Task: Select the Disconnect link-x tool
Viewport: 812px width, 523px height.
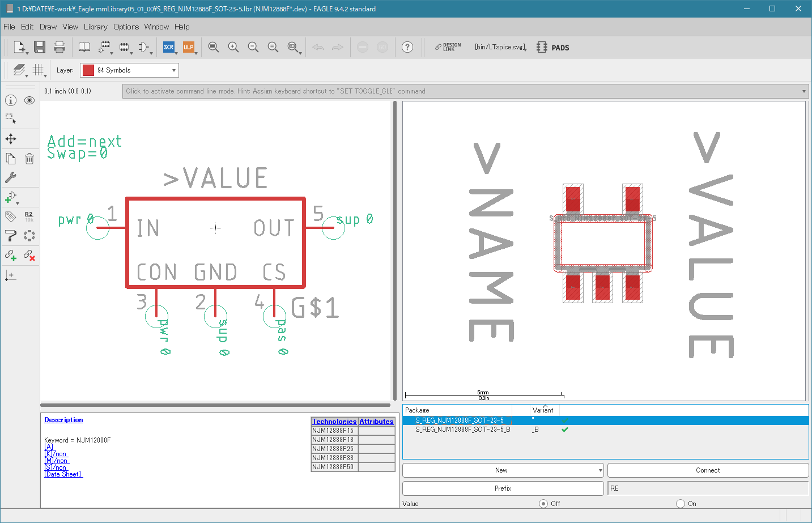Action: (x=29, y=255)
